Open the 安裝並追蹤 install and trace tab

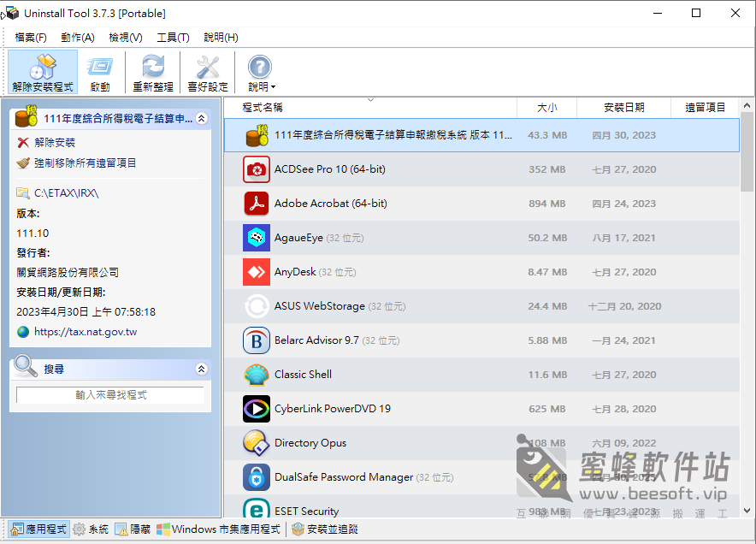[x=326, y=529]
